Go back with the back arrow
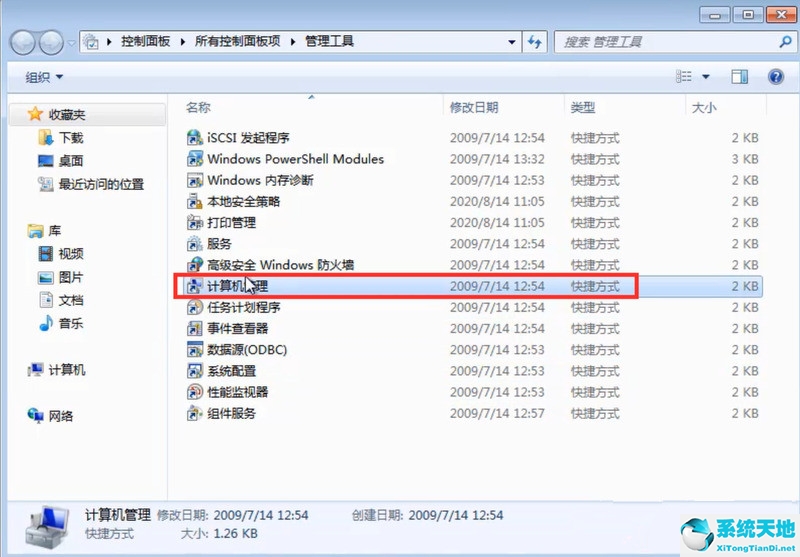800x557 pixels. tap(22, 42)
